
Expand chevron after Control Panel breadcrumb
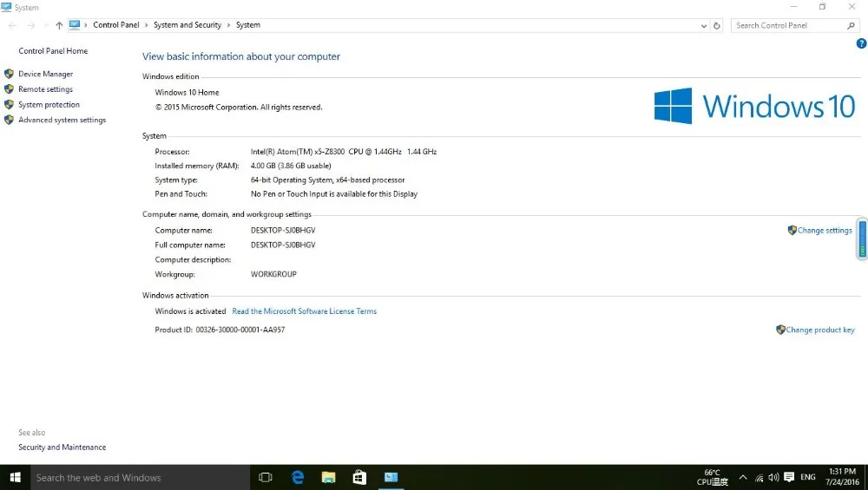click(146, 25)
